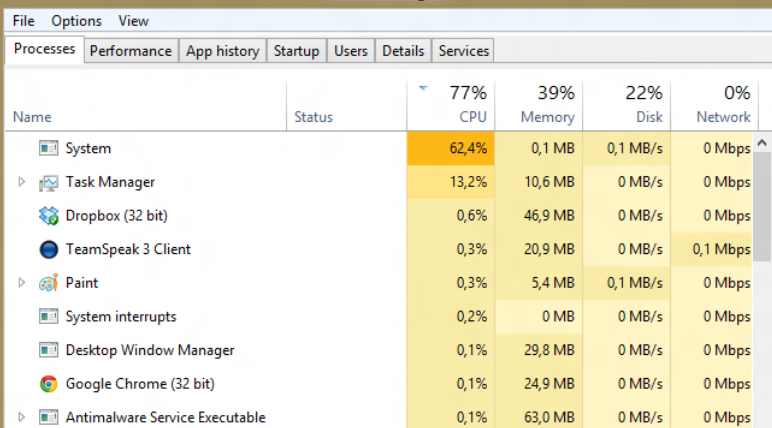Click the Google Chrome icon
The height and width of the screenshot is (428, 772).
48,384
